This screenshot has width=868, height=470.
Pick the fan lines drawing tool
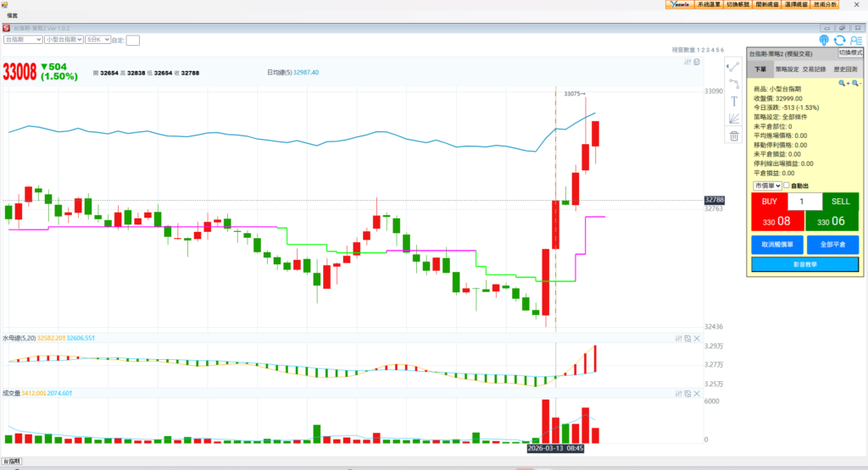coord(734,118)
